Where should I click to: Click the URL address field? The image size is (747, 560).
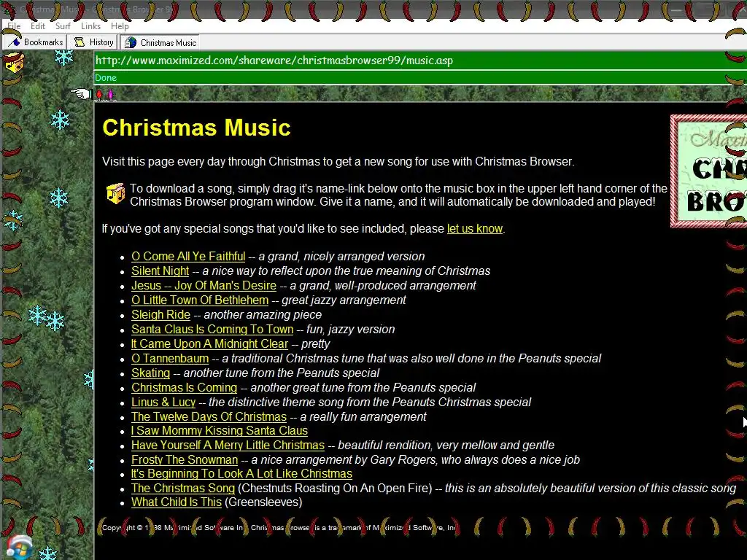click(x=419, y=61)
